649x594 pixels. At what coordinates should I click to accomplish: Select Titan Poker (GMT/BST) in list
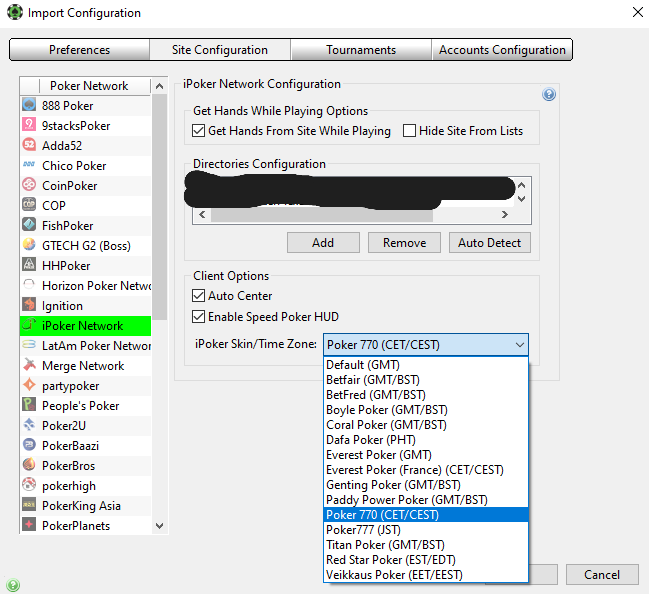coord(426,545)
